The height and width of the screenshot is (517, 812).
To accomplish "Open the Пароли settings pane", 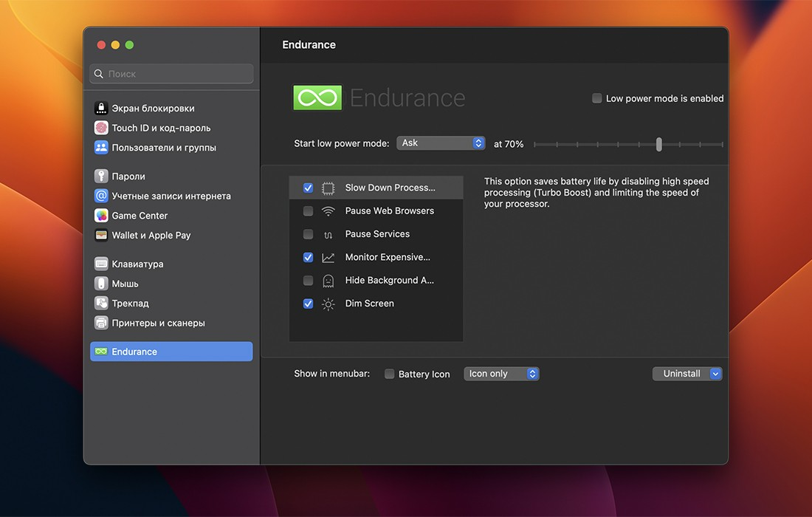I will click(x=128, y=177).
